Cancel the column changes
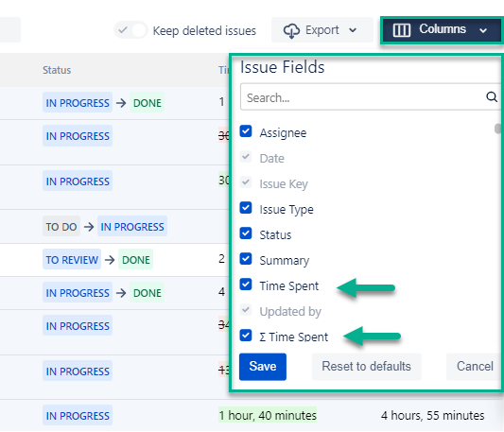The image size is (504, 432). tap(474, 367)
